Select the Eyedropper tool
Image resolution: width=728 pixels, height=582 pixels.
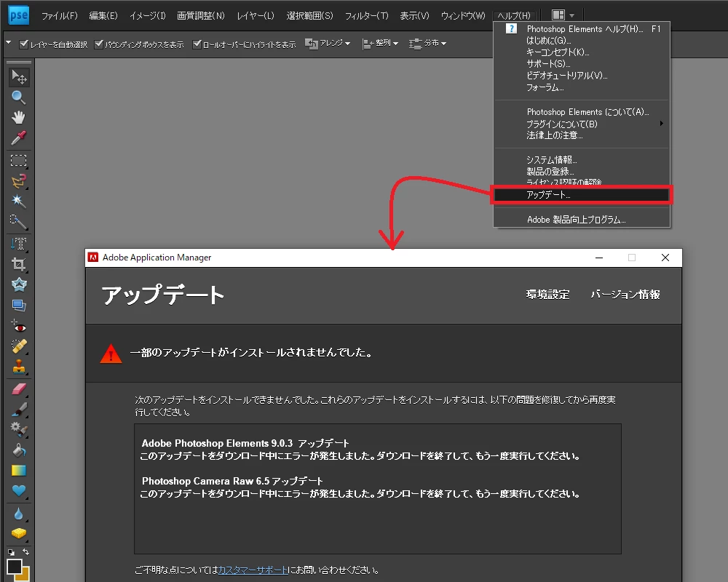pos(19,137)
